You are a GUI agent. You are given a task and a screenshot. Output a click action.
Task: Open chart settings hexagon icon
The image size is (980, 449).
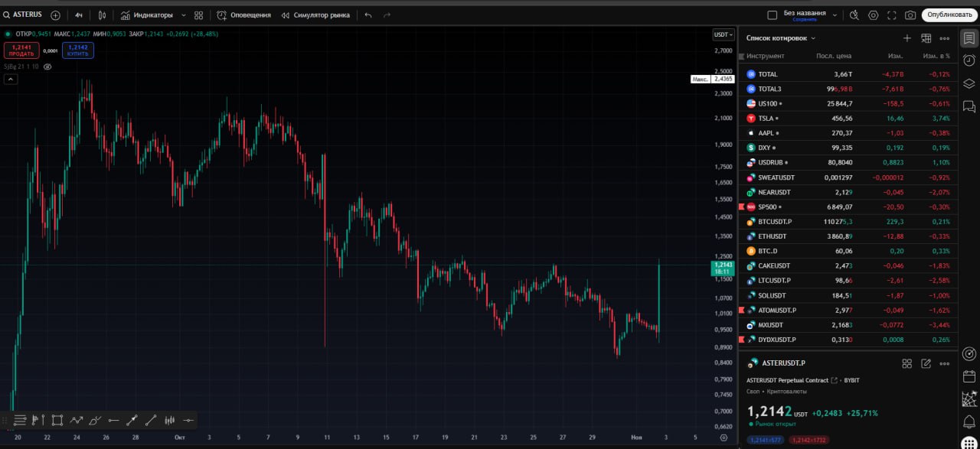pyautogui.click(x=874, y=15)
